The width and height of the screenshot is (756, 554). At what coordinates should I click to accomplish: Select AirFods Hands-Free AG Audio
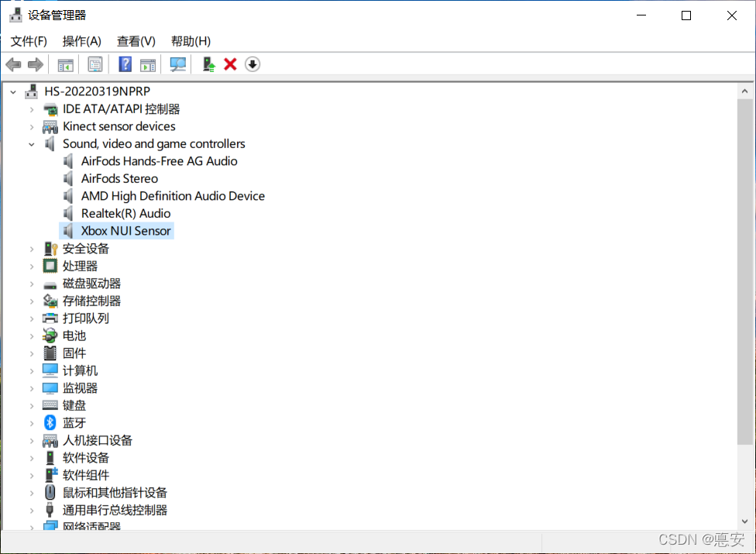(x=159, y=161)
